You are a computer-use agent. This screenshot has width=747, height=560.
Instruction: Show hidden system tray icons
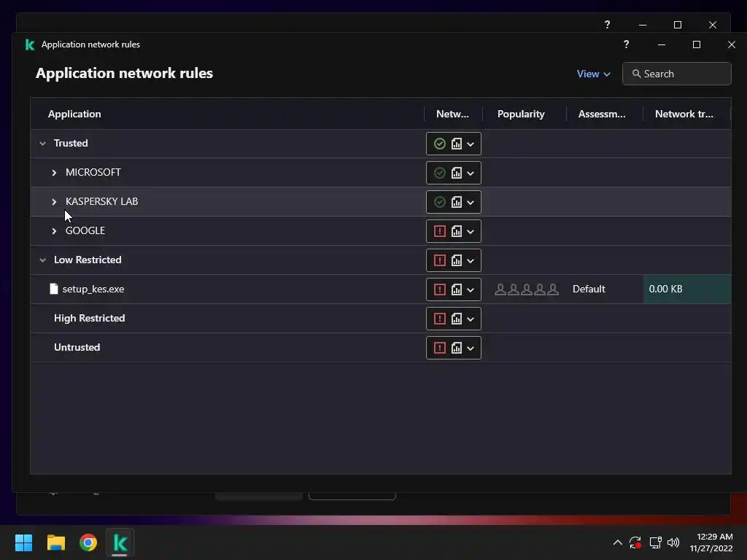(617, 542)
